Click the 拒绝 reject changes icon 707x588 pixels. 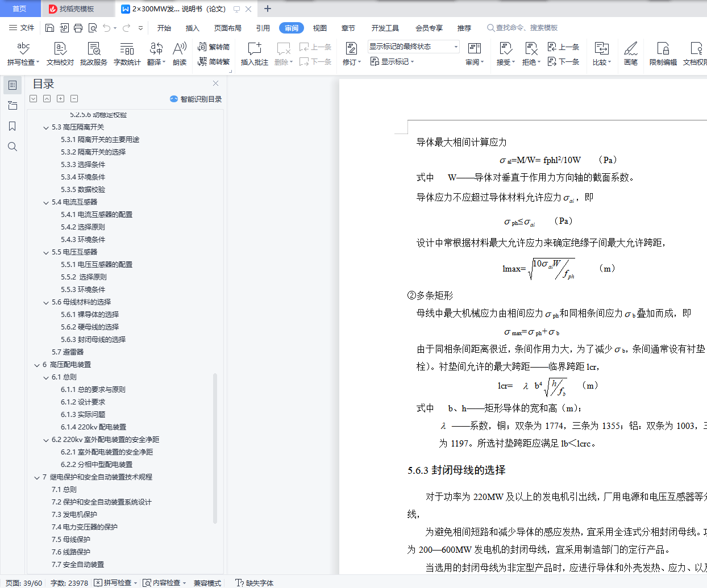pos(531,49)
